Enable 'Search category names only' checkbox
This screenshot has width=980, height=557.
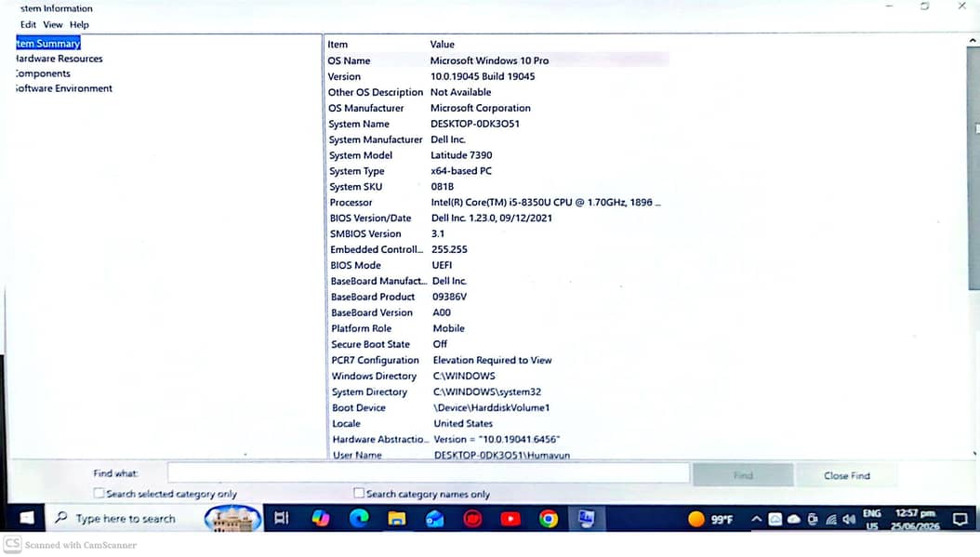(x=359, y=493)
